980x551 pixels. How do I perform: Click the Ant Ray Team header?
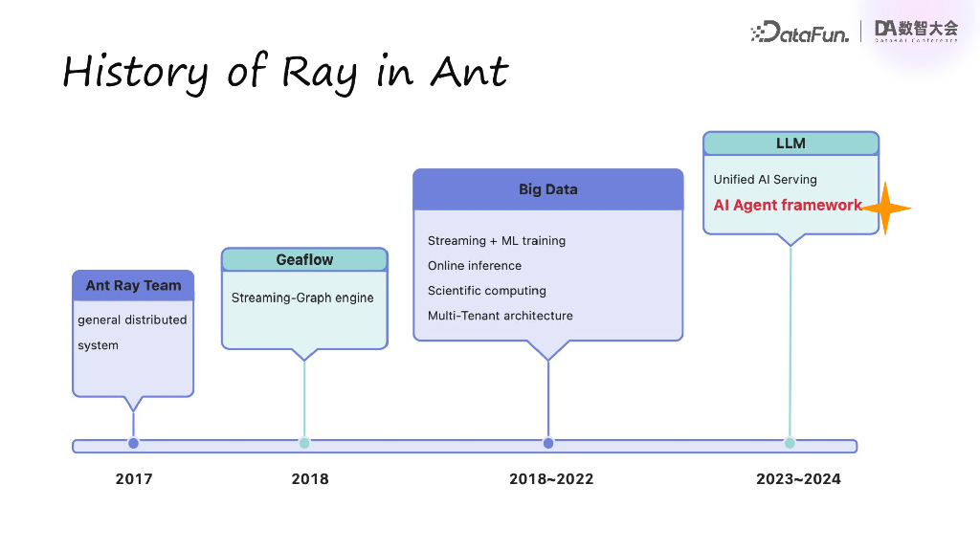pyautogui.click(x=133, y=285)
